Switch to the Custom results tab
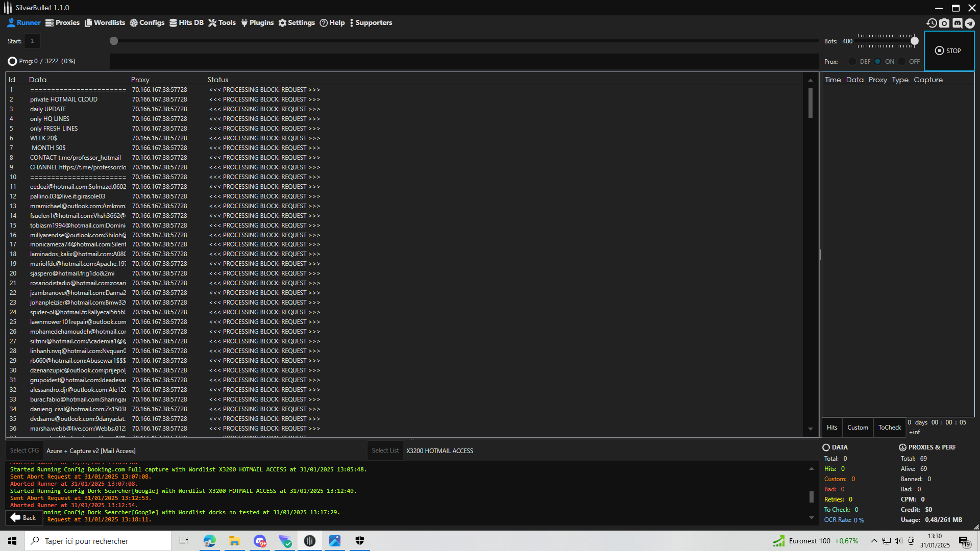This screenshot has width=980, height=551. pyautogui.click(x=857, y=428)
